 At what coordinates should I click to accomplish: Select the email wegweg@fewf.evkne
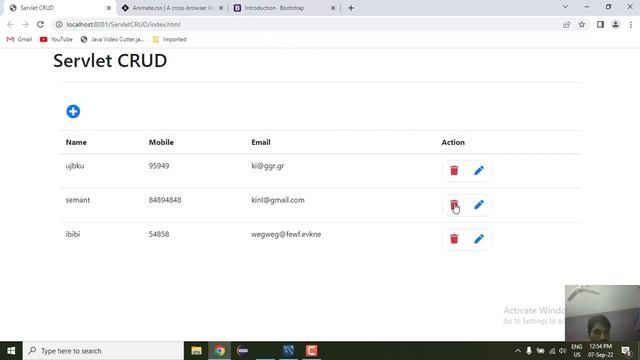coord(286,234)
